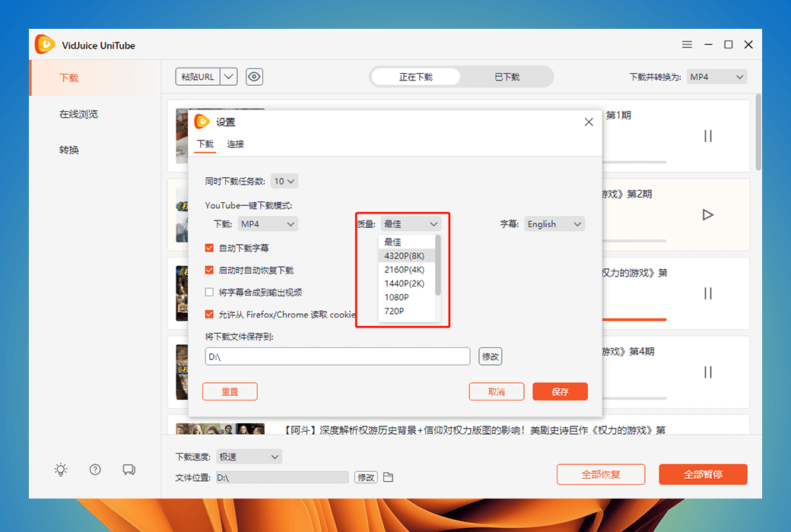791x532 pixels.
Task: Click the bottom video thumbnail in download list
Action: (x=220, y=429)
